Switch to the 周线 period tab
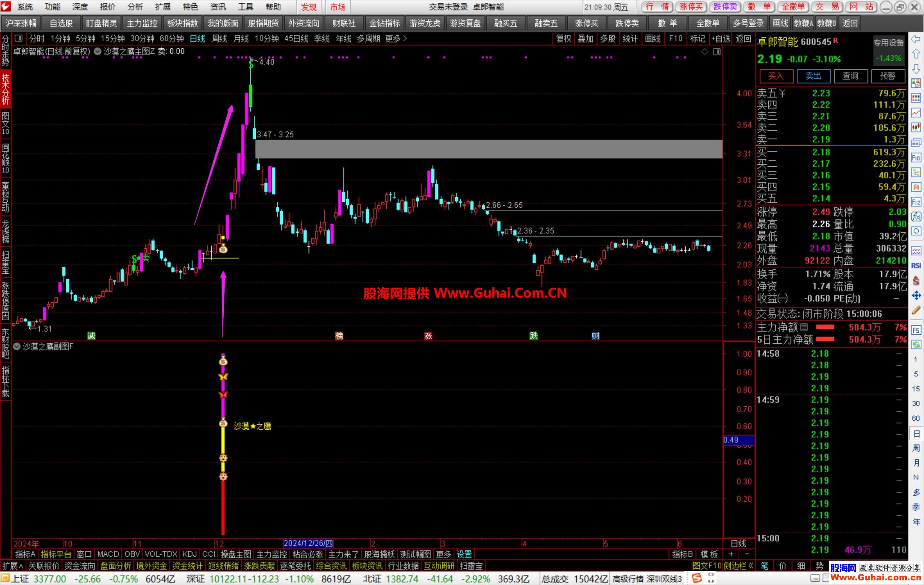The height and width of the screenshot is (585, 924). coord(219,38)
